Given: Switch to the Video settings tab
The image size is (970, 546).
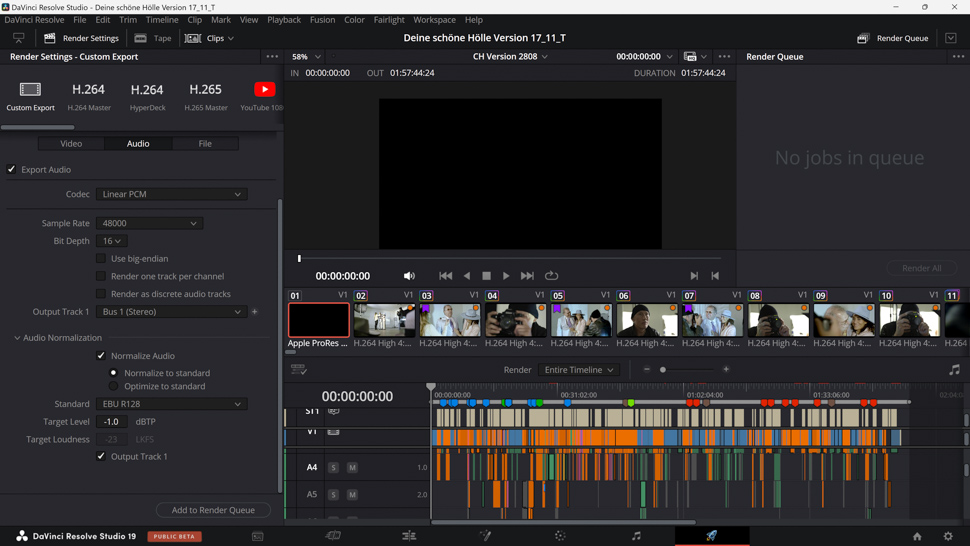Looking at the screenshot, I should tap(71, 143).
